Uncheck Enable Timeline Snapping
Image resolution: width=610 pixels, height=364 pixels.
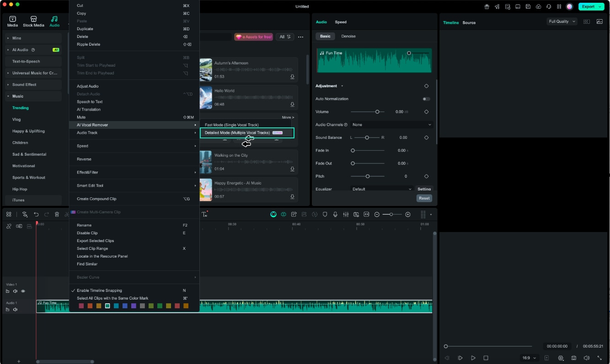pyautogui.click(x=99, y=290)
